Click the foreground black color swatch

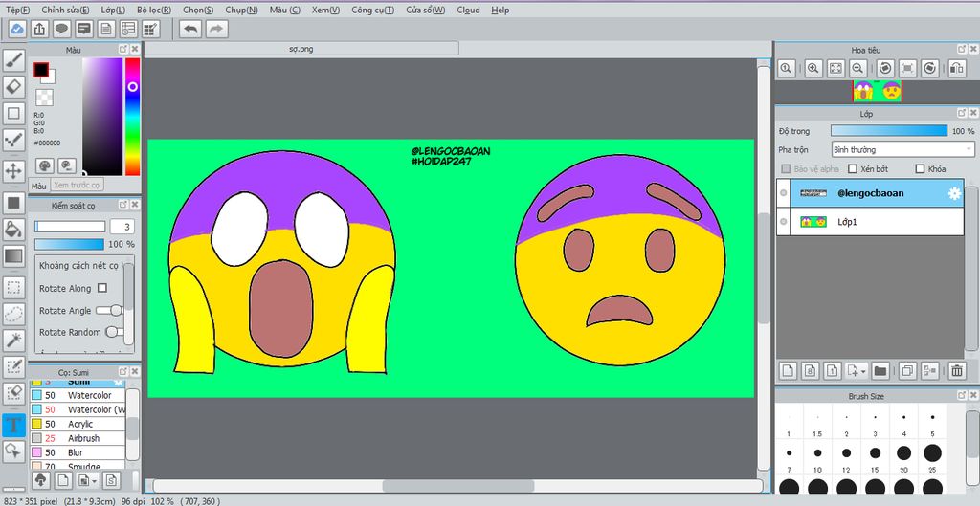point(40,70)
